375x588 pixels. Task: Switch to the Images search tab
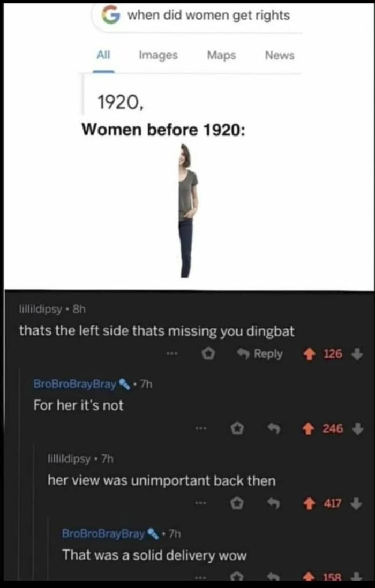(x=158, y=56)
